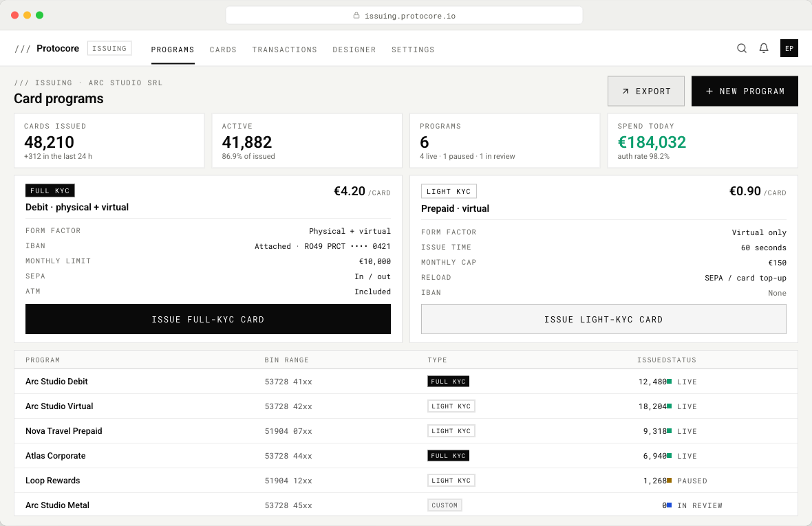Viewport: 812px width, 526px height.
Task: Open the Arc Studio Metal program
Action: [406, 505]
